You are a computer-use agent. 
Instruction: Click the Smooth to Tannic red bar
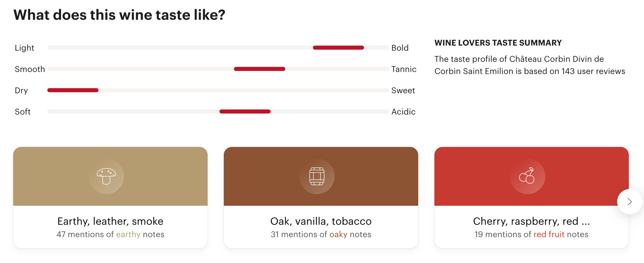pos(259,69)
